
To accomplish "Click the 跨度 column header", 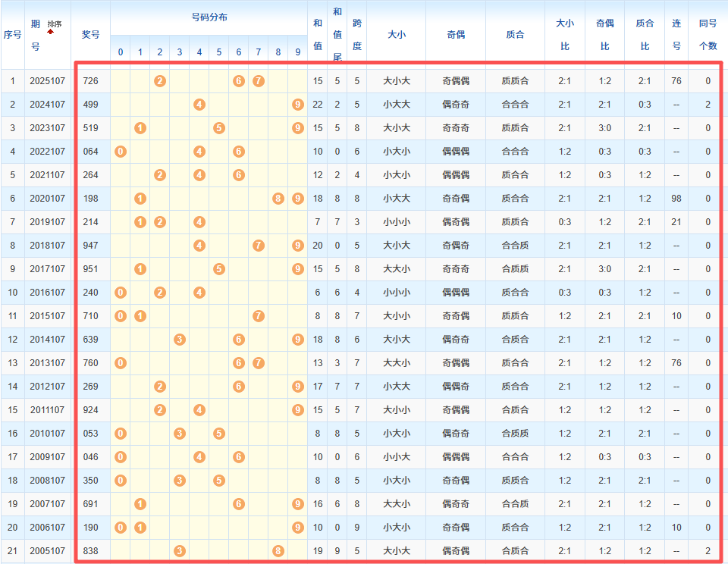I will click(356, 34).
